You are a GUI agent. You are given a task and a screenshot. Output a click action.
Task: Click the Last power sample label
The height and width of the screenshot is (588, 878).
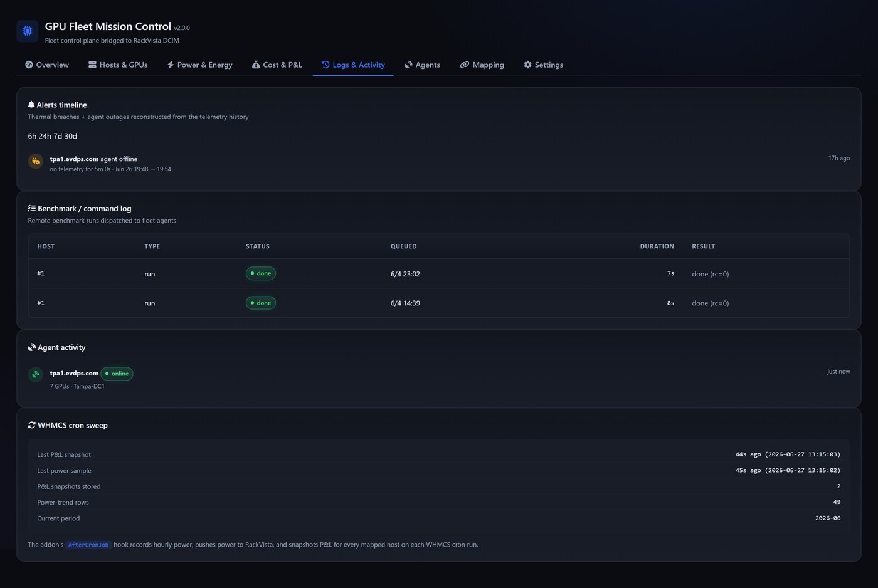(x=64, y=470)
